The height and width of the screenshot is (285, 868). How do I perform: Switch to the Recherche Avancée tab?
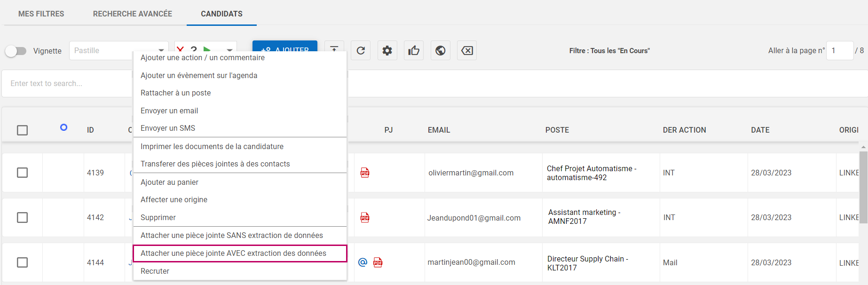[x=132, y=14]
